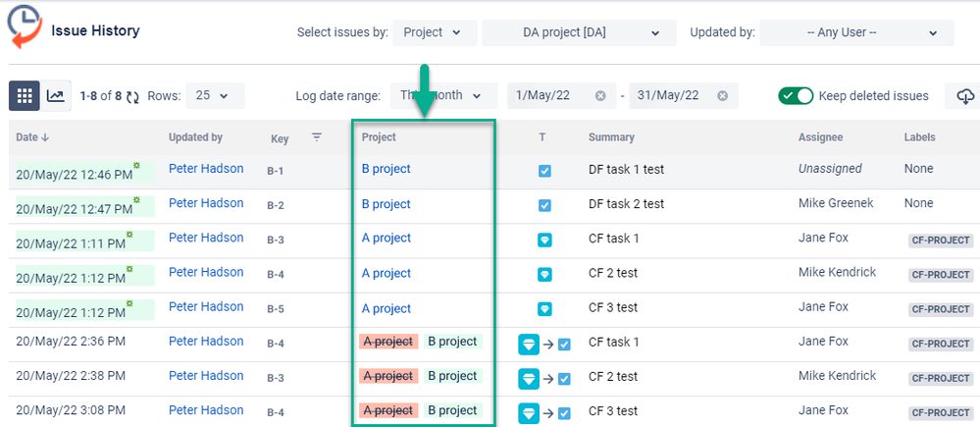Open the DA project [DA] dropdown
This screenshot has width=980, height=427.
point(580,32)
